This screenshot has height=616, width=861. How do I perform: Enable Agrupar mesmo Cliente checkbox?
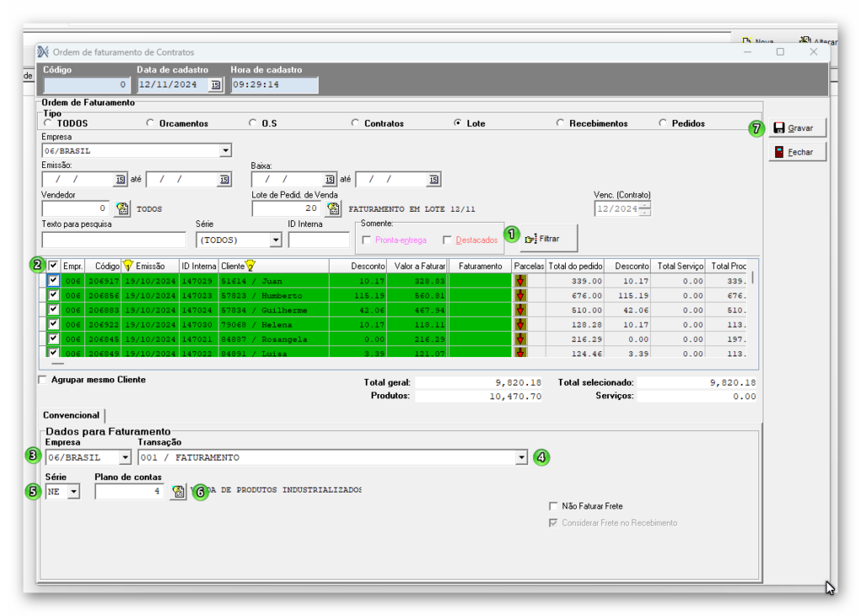[x=43, y=380]
